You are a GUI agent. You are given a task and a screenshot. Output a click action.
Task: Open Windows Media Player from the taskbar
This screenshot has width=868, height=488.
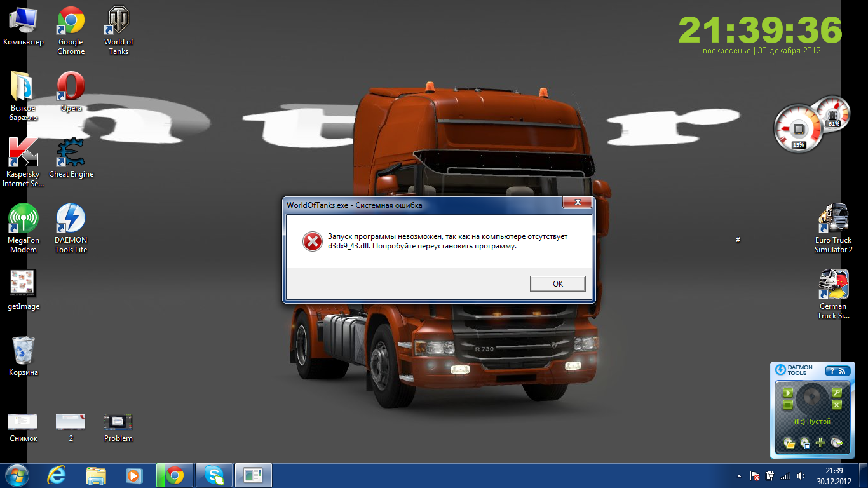[135, 475]
